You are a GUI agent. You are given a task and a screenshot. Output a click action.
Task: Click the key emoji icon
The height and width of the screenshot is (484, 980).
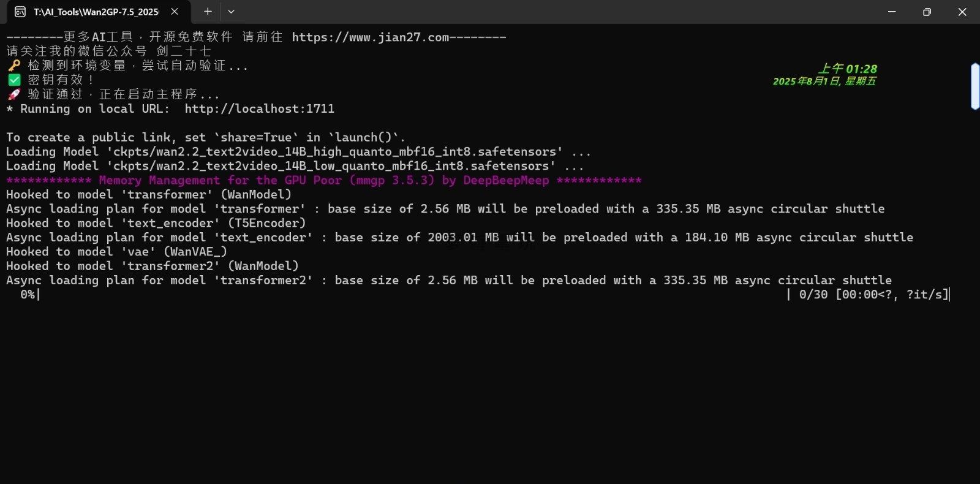[x=14, y=66]
